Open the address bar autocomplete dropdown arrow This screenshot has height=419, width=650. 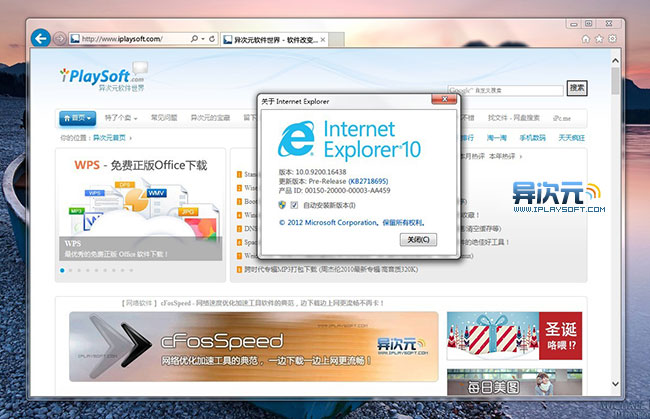[x=203, y=39]
